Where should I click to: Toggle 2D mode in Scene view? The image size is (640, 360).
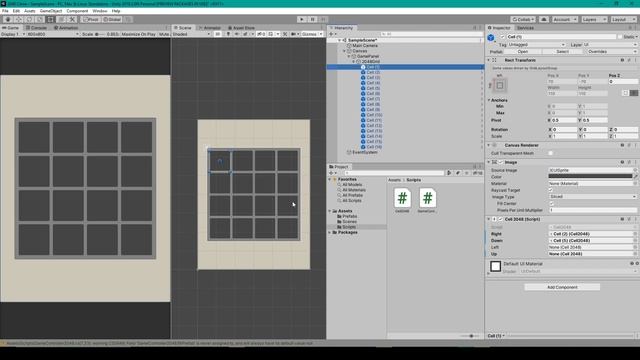coord(218,34)
